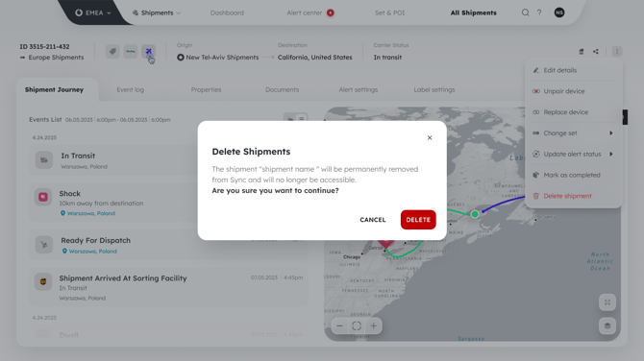Select Shipment Arrived At Sorting Facility event
Image resolution: width=644 pixels, height=361 pixels.
pos(168,287)
